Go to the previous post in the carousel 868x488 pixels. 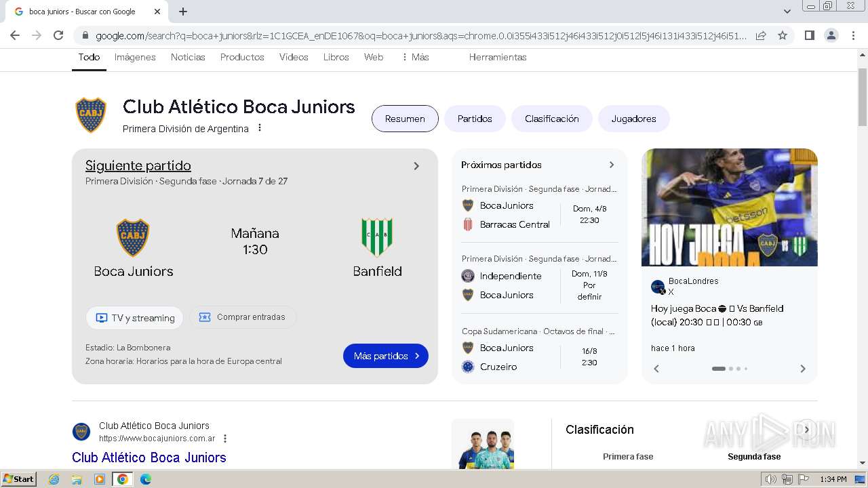pyautogui.click(x=656, y=369)
